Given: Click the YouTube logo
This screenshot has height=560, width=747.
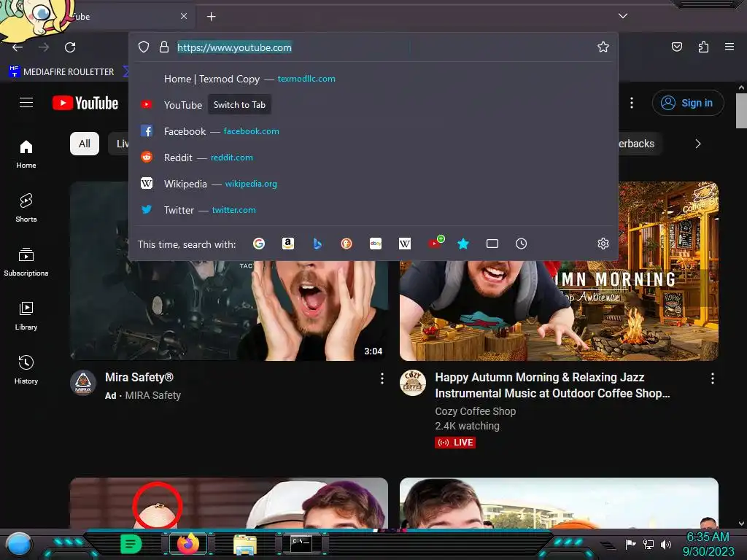Looking at the screenshot, I should click(x=85, y=103).
